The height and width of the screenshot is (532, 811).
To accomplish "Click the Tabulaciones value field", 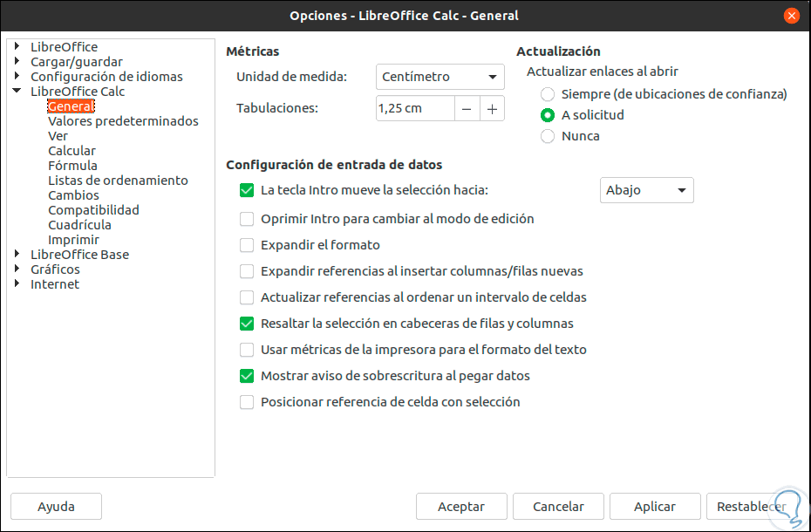I will (414, 108).
